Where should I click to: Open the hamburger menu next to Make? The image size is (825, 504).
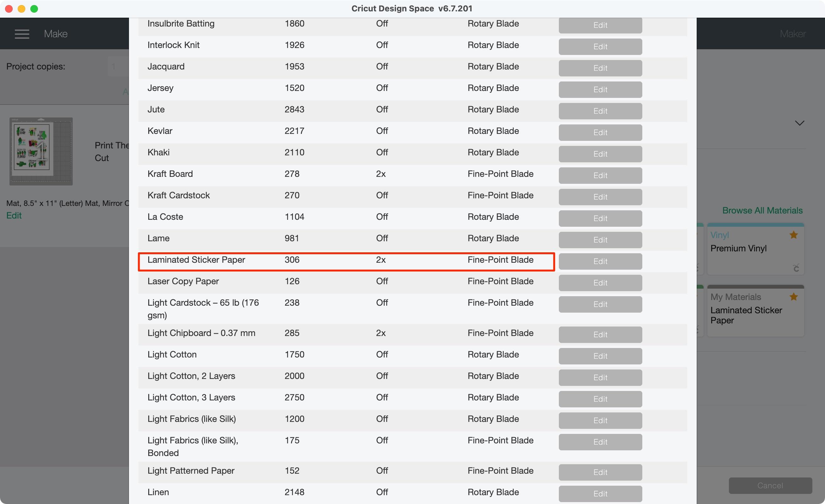pyautogui.click(x=22, y=34)
